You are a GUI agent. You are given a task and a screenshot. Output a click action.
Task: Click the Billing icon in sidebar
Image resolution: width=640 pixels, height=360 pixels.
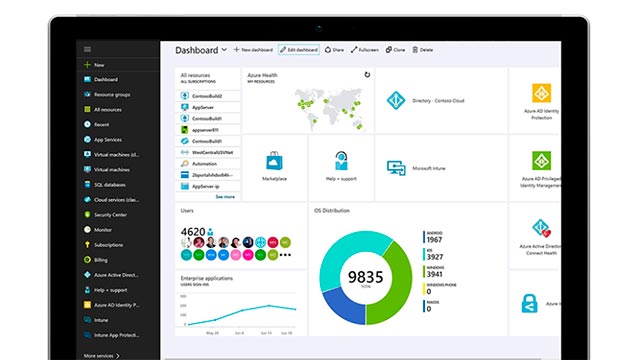pos(87,260)
